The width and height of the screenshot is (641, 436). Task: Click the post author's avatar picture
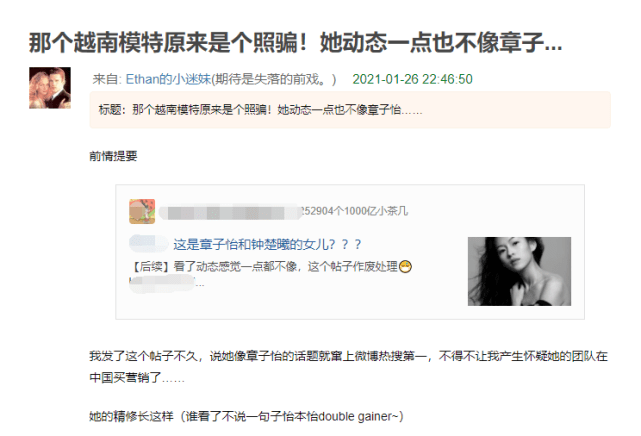(50, 88)
